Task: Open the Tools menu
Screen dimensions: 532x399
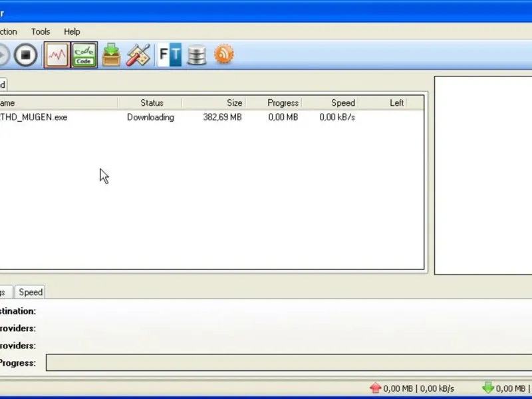Action: point(41,31)
